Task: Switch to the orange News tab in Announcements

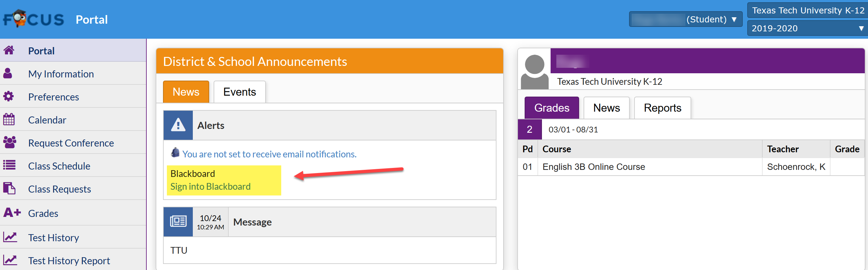Action: [x=186, y=91]
